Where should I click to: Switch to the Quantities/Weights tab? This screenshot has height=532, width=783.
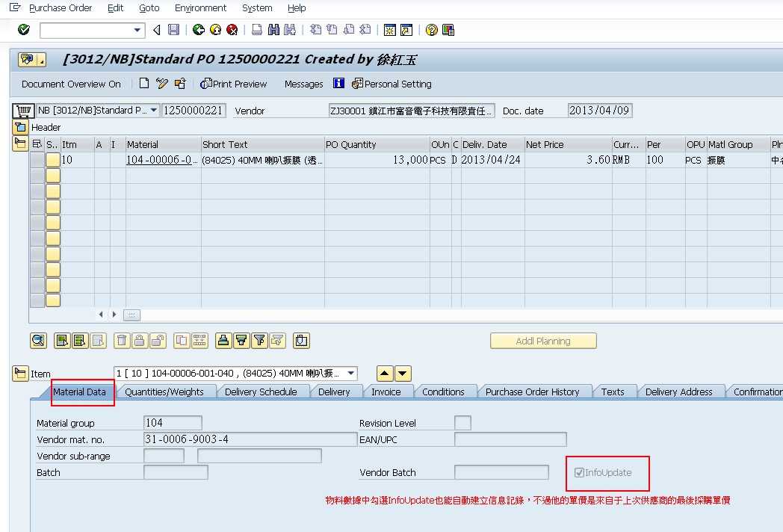(164, 392)
